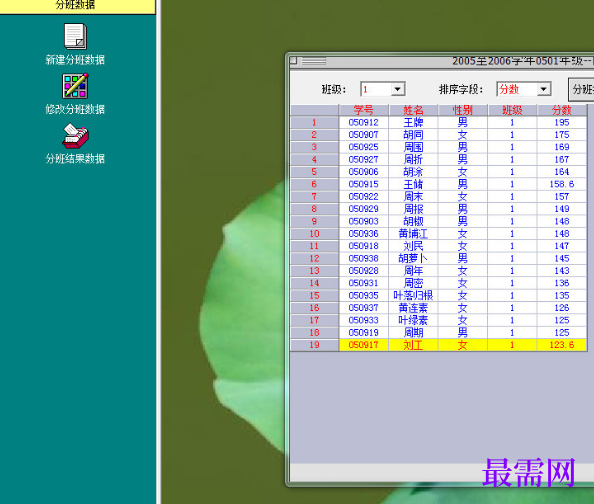
Task: Click student ID cell 050912
Action: click(364, 122)
